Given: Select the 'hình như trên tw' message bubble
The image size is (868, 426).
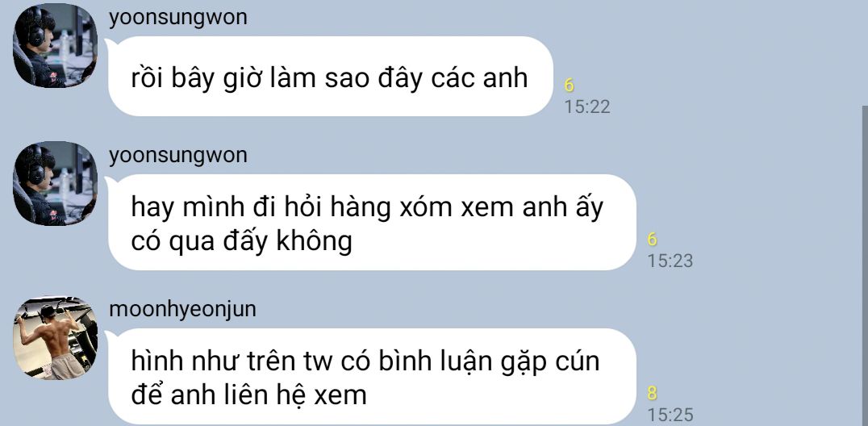Looking at the screenshot, I should pos(372,377).
